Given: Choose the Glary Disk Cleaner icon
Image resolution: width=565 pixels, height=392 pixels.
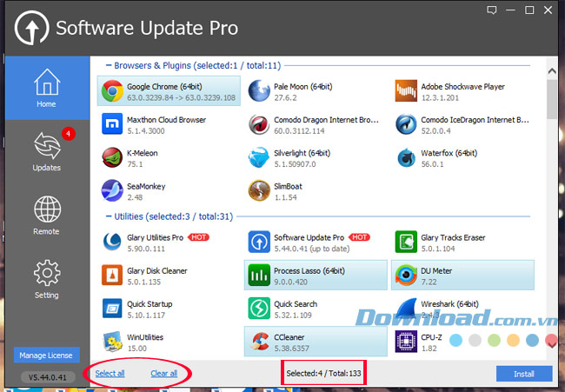Looking at the screenshot, I should pyautogui.click(x=112, y=276).
